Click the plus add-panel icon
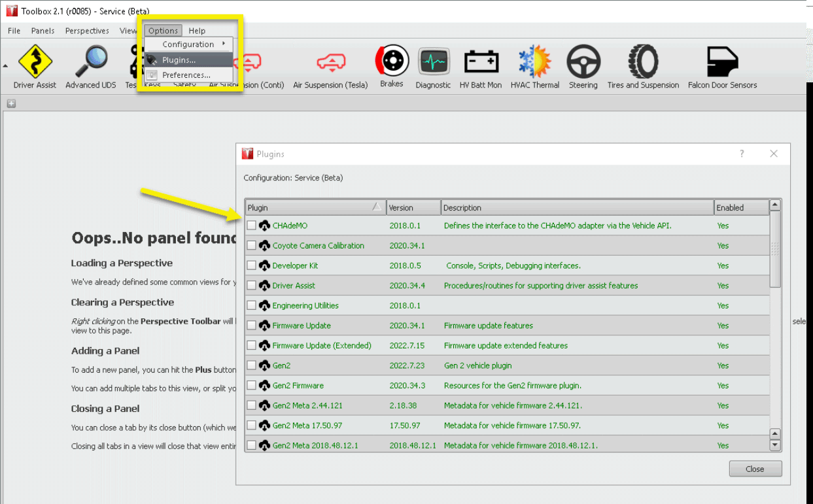This screenshot has height=504, width=813. [11, 103]
